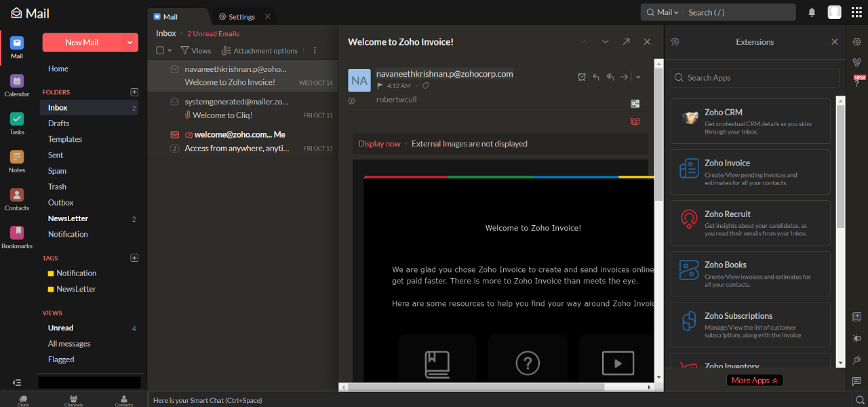The image size is (868, 407).
Task: Click the tag icon beside the email time
Action: click(x=425, y=86)
